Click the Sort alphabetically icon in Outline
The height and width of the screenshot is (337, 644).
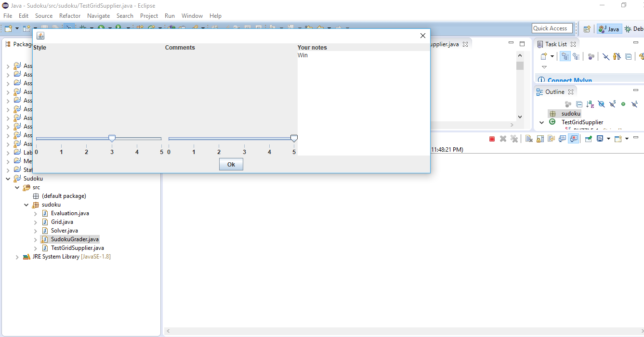590,104
